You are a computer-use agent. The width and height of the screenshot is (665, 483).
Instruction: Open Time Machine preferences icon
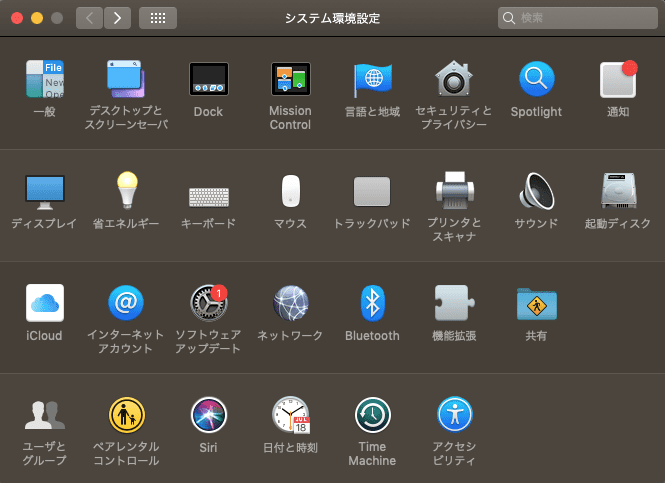[372, 415]
